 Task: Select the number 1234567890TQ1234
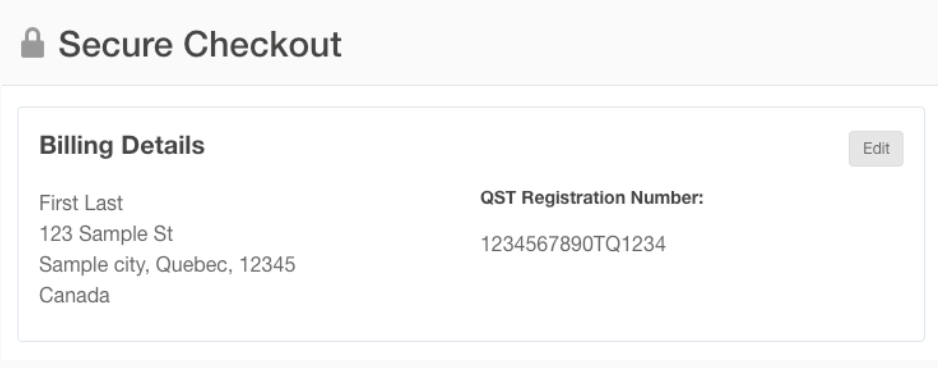pos(573,244)
